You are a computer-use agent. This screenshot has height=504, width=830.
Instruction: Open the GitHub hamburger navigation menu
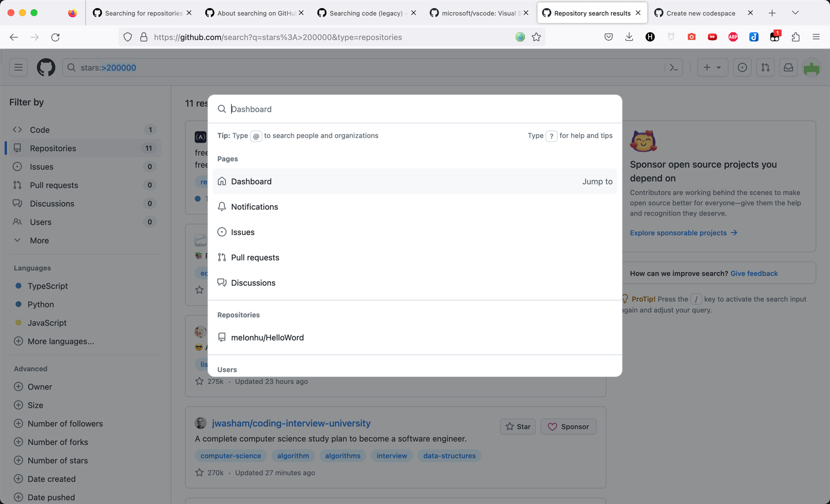coord(18,67)
